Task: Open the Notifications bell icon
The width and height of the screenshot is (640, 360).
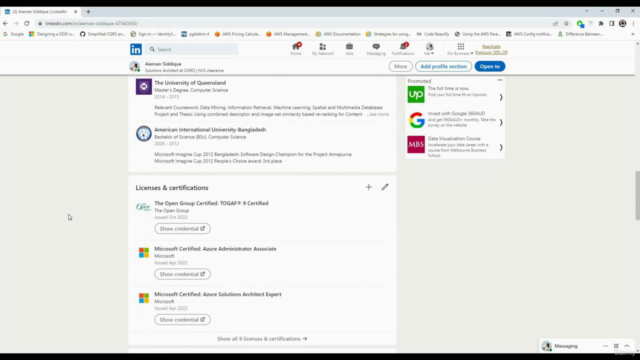Action: tap(403, 49)
